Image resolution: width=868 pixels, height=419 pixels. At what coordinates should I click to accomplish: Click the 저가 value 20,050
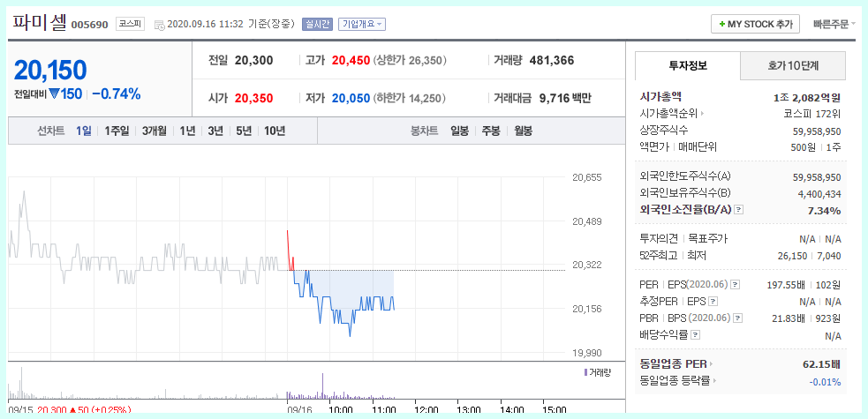[x=351, y=99]
